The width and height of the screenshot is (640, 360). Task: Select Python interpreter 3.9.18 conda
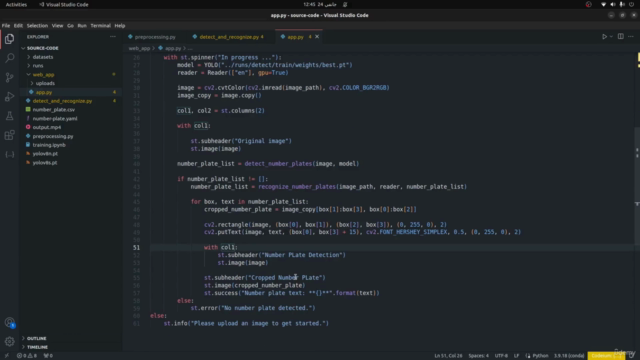(569, 356)
